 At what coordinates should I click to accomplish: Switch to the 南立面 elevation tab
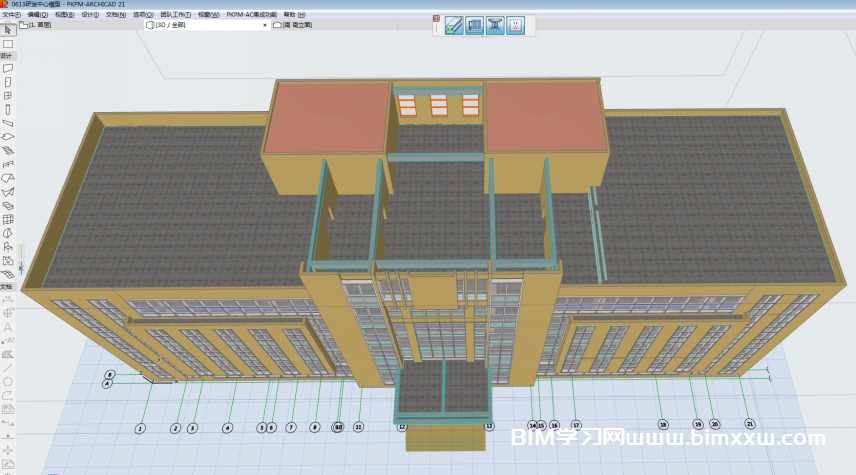pos(297,25)
